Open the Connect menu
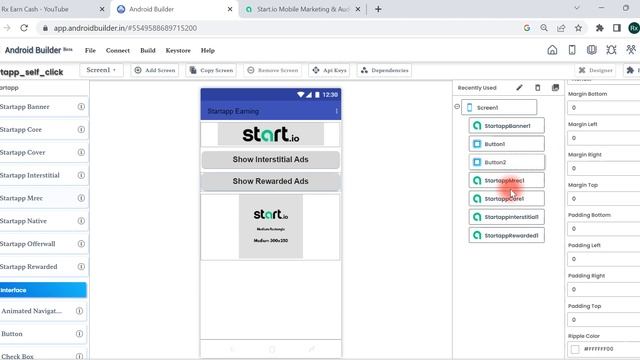The width and height of the screenshot is (640, 360). [x=118, y=50]
